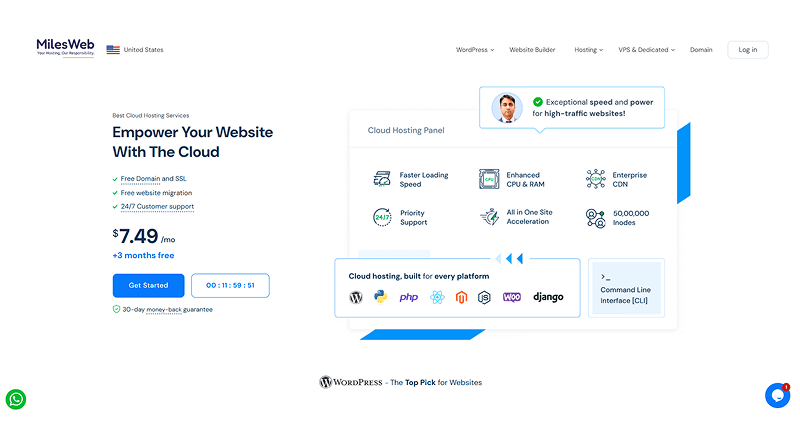Open the live chat bubble widget
Screen dimensions: 800x445
pos(777,395)
